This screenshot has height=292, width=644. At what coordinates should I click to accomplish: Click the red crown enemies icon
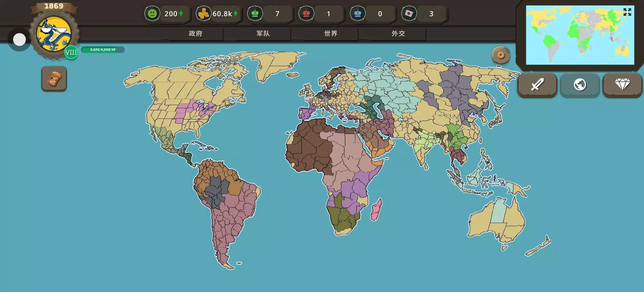coord(306,13)
